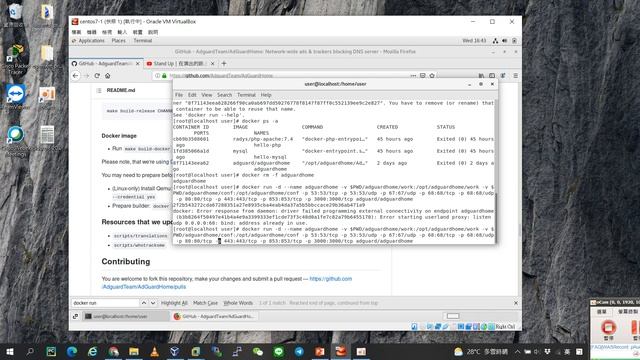The width and height of the screenshot is (640, 360).
Task: Switch to user@localhost terminal in GNOME taskbar
Action: click(x=126, y=316)
